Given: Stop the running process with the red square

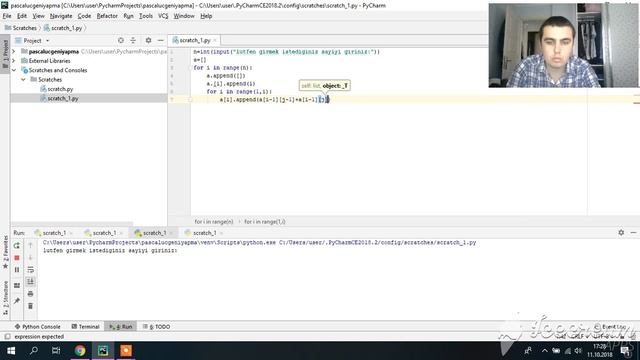Looking at the screenshot, I should [x=17, y=258].
